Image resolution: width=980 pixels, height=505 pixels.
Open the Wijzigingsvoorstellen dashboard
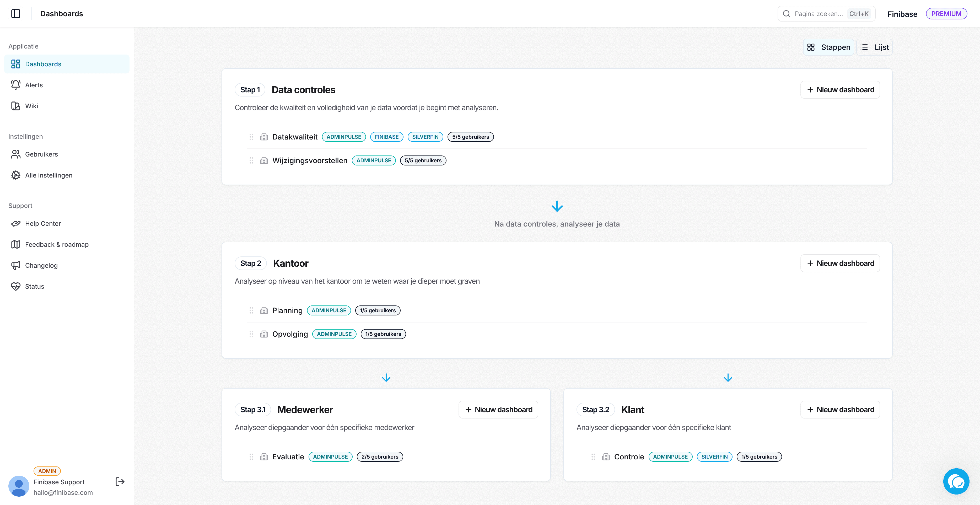310,160
